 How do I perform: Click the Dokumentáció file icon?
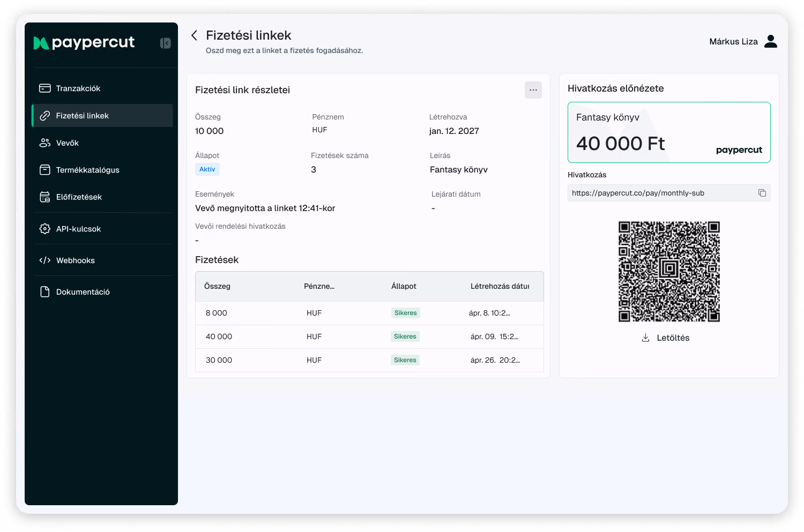point(45,292)
